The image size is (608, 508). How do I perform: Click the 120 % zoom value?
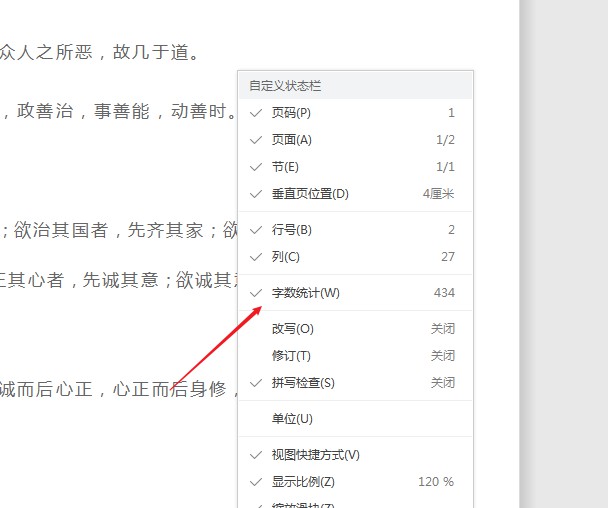coord(436,482)
